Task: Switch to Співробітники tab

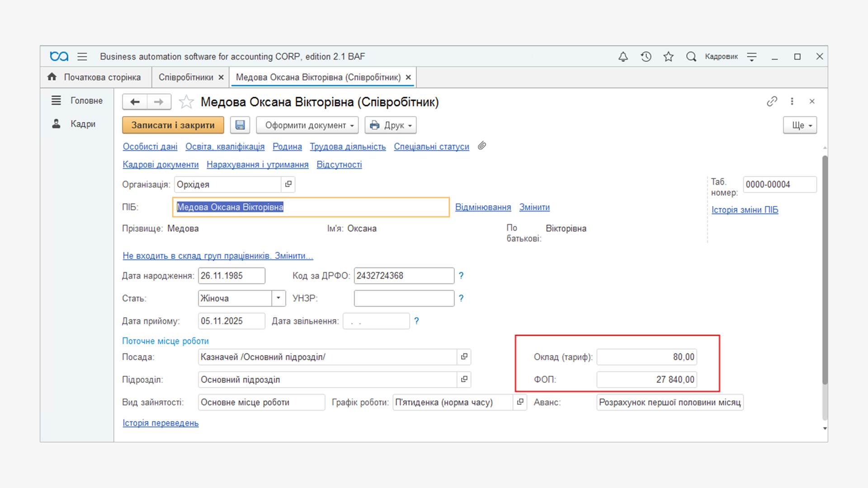Action: tap(186, 77)
